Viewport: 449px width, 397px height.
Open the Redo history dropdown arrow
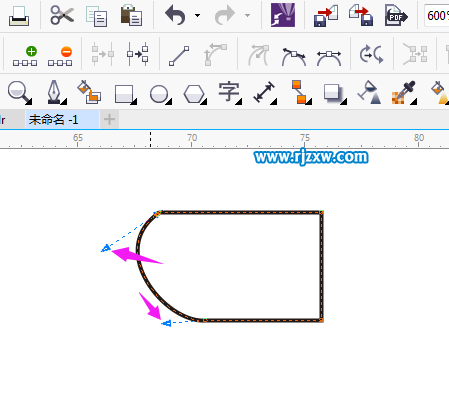coord(247,15)
